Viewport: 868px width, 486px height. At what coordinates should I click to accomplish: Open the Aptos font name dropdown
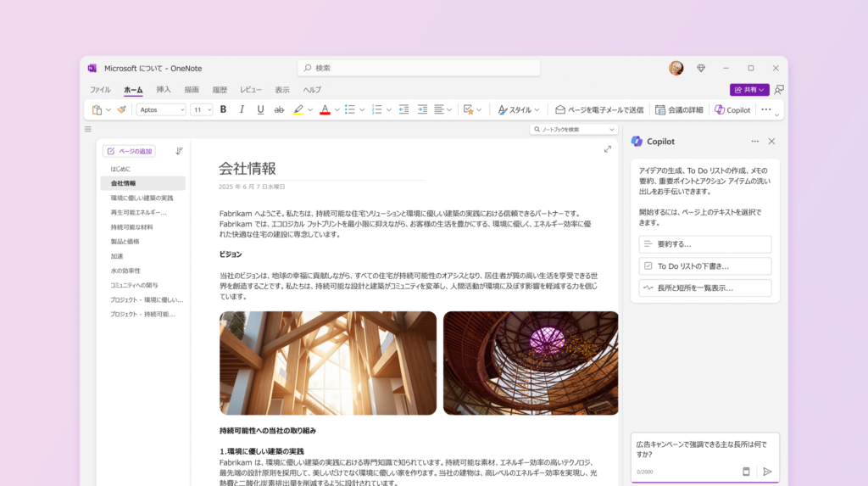tap(161, 109)
